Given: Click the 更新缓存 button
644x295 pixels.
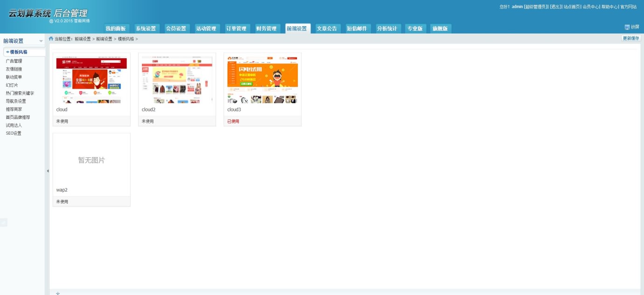Looking at the screenshot, I should pos(631,38).
